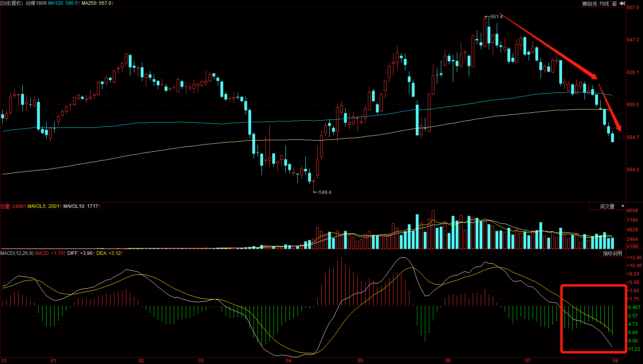Click the 指标说明 indicator description button
This screenshot has height=364, width=643.
click(612, 253)
